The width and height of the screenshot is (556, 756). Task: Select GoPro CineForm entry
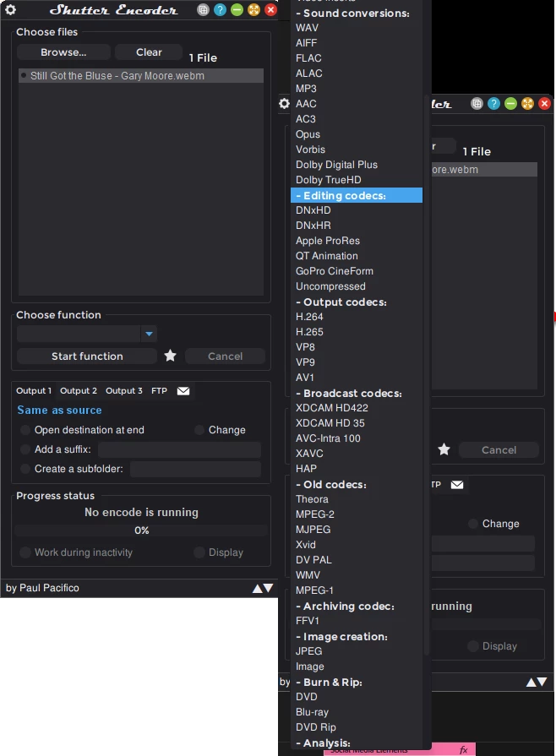(335, 271)
